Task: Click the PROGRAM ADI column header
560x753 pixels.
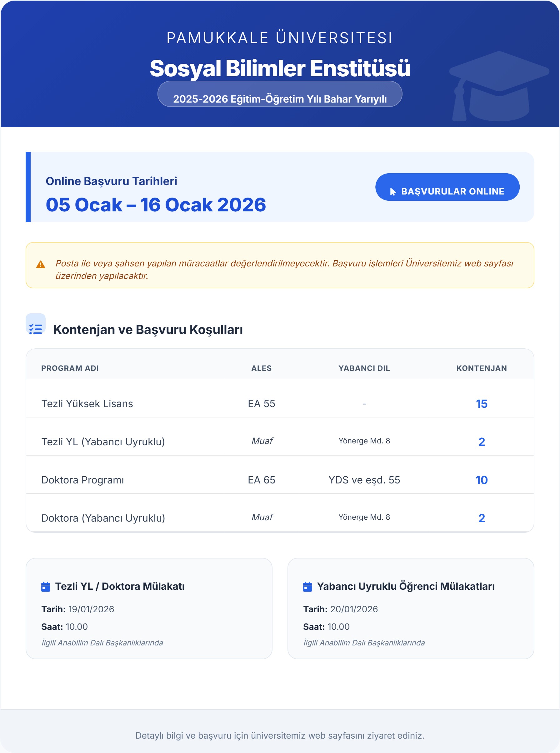Action: click(x=70, y=368)
